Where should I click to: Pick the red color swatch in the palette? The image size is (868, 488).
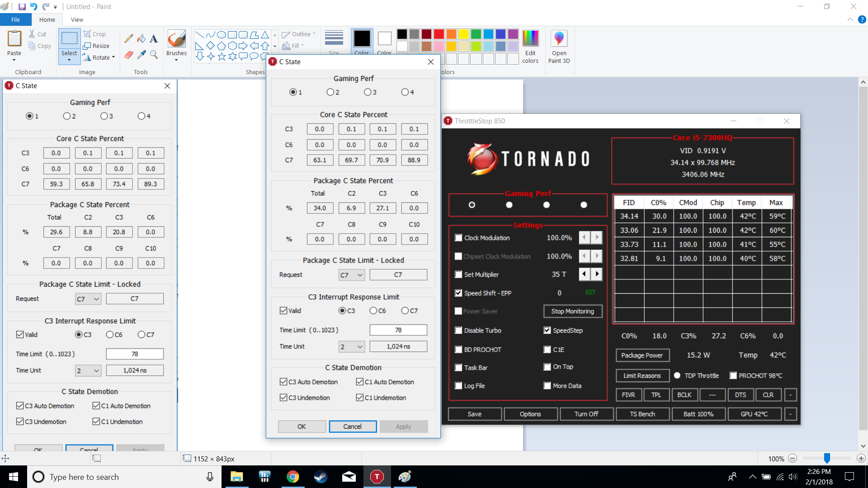[439, 34]
